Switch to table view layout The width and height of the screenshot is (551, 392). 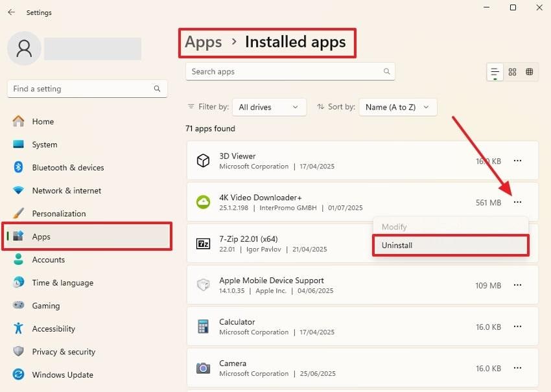(x=529, y=72)
